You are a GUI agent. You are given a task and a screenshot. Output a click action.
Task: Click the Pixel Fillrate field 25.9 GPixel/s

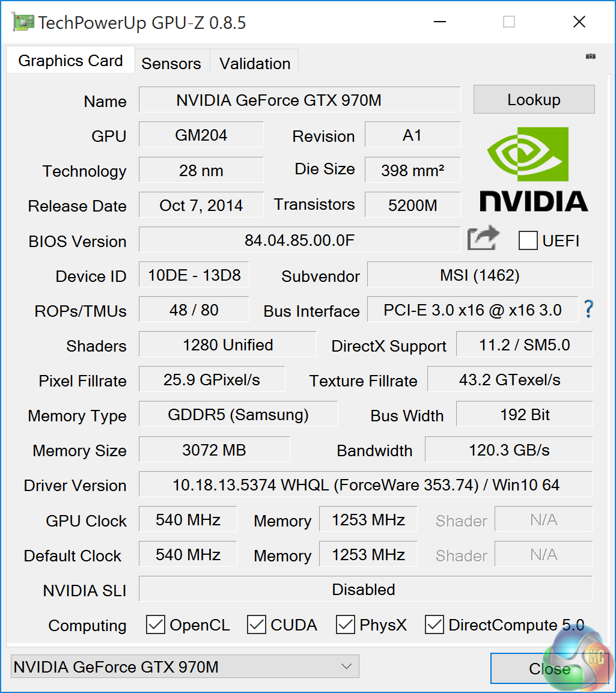pos(212,379)
